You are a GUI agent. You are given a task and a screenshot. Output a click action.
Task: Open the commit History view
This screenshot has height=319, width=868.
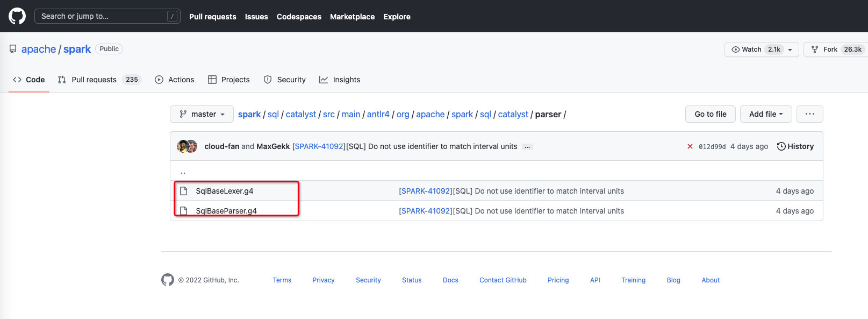pos(795,146)
